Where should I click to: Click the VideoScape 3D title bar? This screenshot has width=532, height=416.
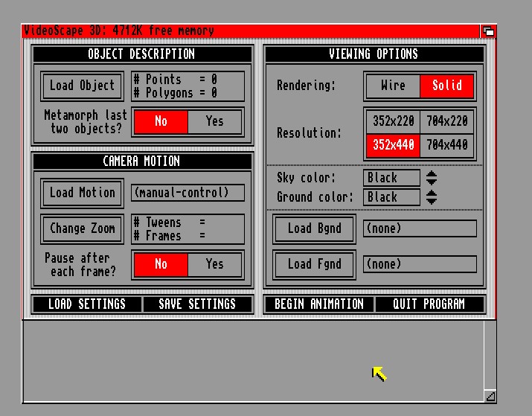point(251,31)
